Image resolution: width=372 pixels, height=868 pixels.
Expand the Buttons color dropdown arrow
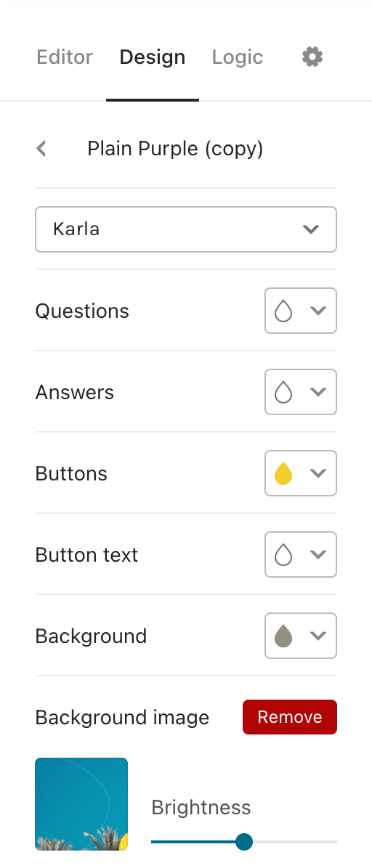pyautogui.click(x=318, y=473)
